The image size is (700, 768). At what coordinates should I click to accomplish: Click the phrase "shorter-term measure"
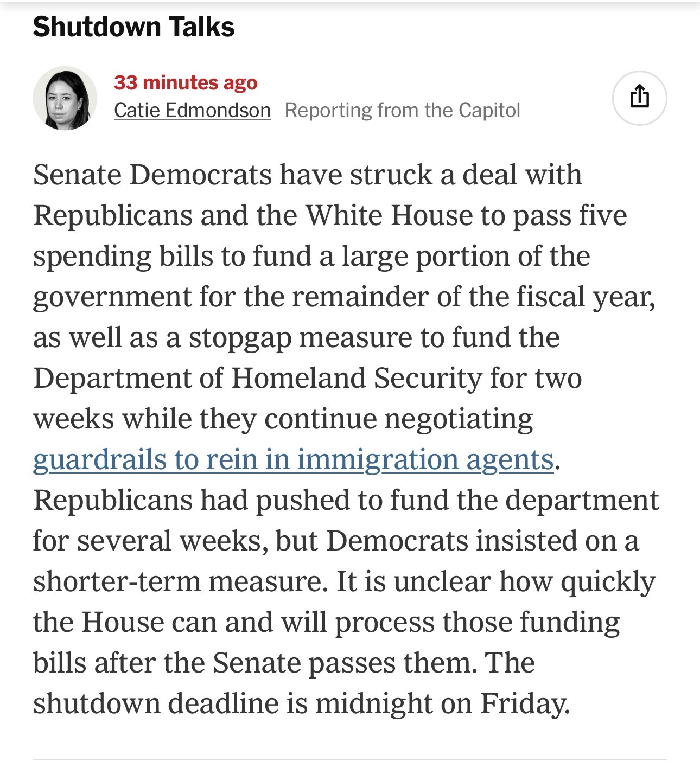pos(180,581)
